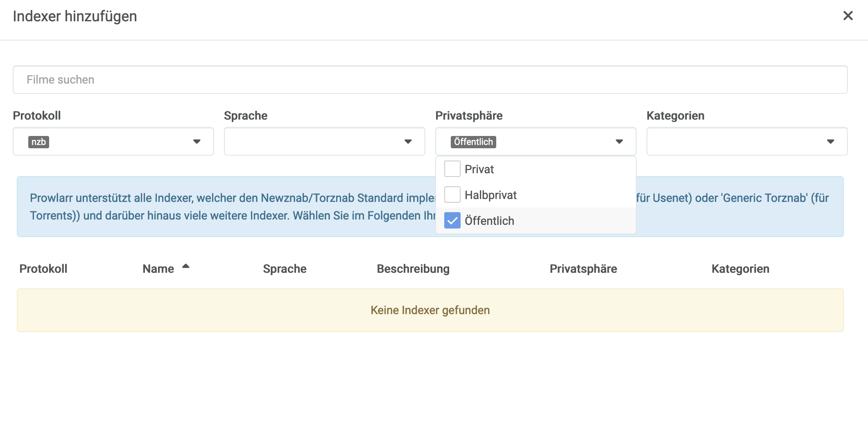This screenshot has width=868, height=421.
Task: Select the Halbprivat option label
Action: [491, 195]
